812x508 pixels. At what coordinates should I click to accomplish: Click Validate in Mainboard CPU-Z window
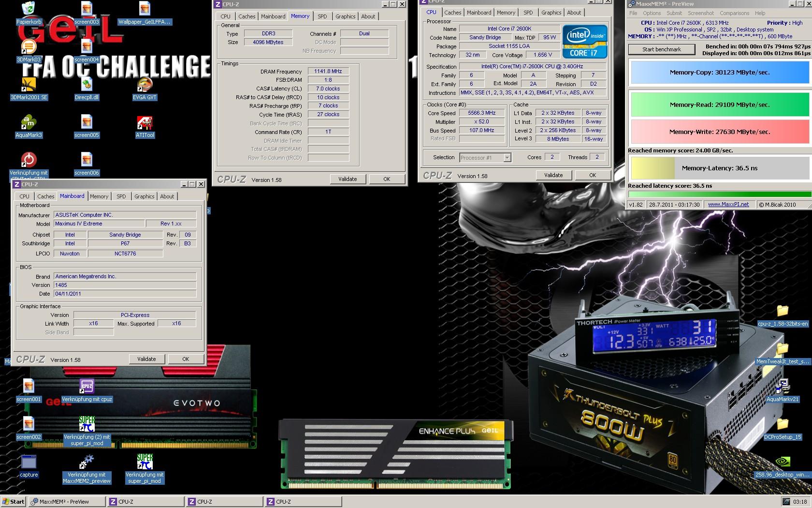click(x=146, y=359)
